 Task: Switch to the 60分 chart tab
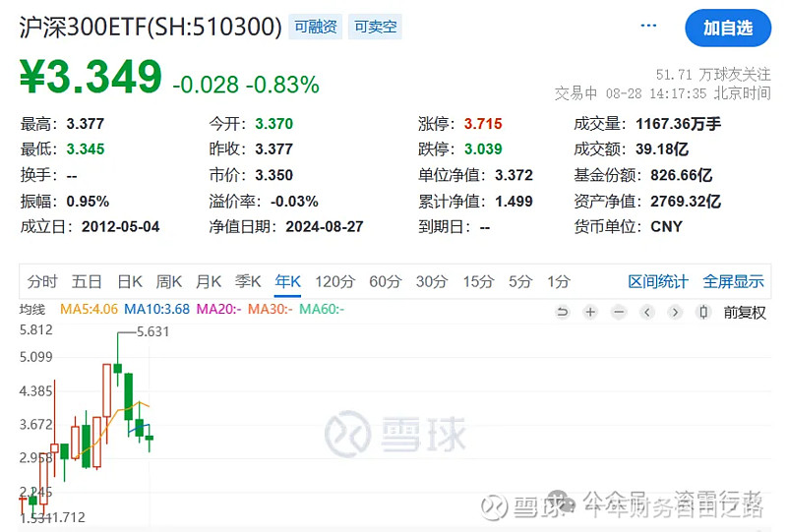pyautogui.click(x=385, y=281)
